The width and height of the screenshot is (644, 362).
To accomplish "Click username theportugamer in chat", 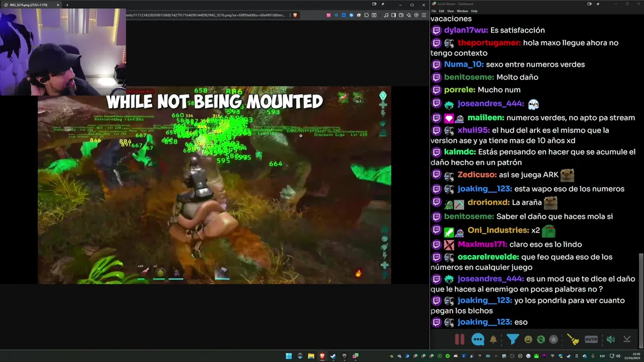I will [x=489, y=43].
